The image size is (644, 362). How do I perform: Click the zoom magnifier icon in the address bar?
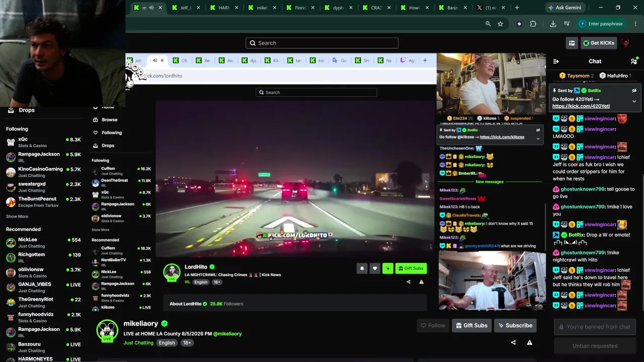(488, 24)
